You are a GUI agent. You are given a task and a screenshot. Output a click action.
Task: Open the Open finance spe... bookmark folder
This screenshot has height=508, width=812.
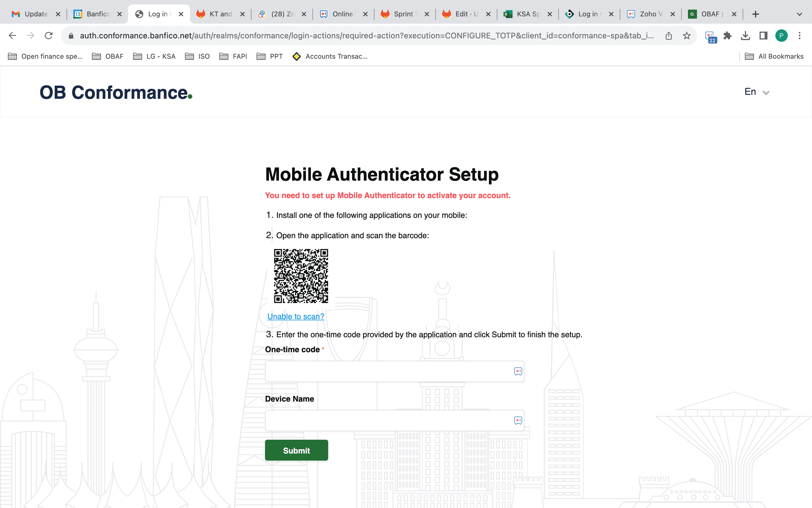click(45, 56)
